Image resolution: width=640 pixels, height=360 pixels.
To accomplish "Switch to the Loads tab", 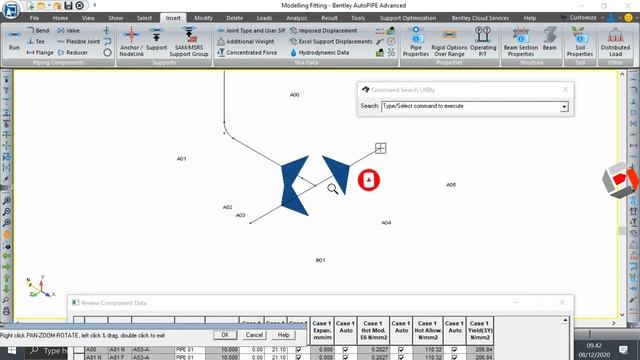I will point(264,18).
